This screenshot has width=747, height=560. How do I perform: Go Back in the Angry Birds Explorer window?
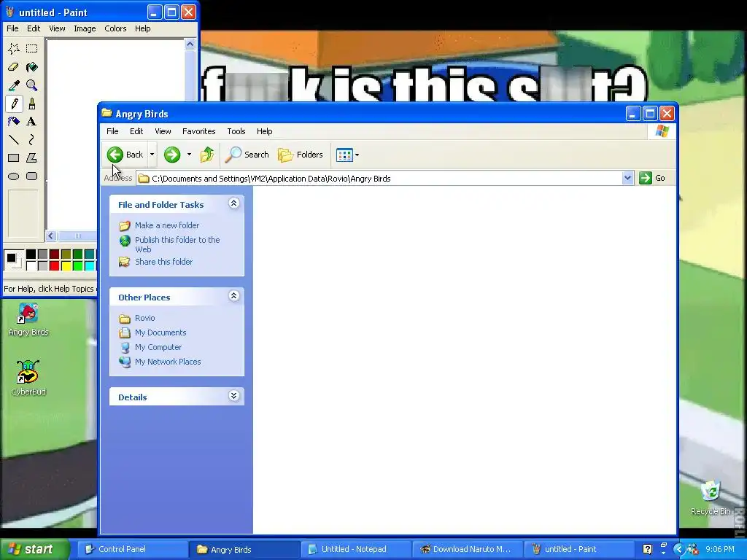click(125, 155)
